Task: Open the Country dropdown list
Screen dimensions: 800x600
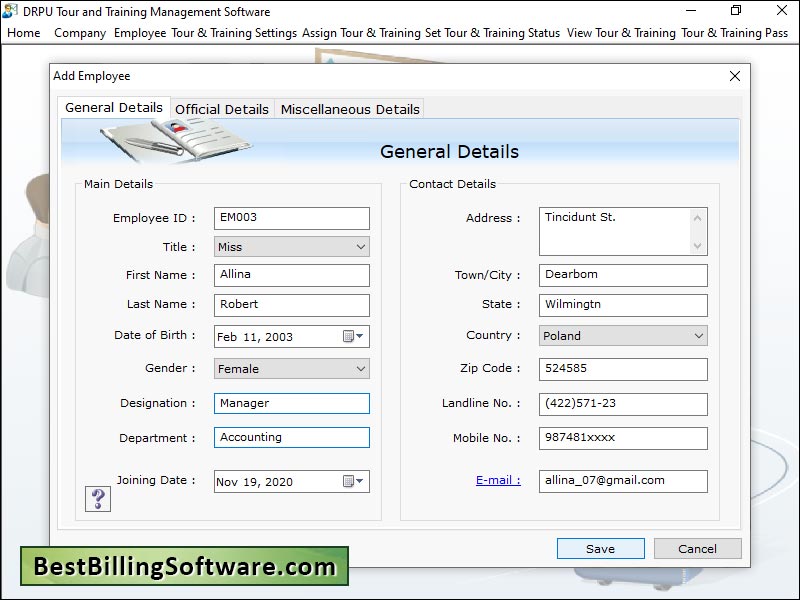Action: pyautogui.click(x=698, y=336)
